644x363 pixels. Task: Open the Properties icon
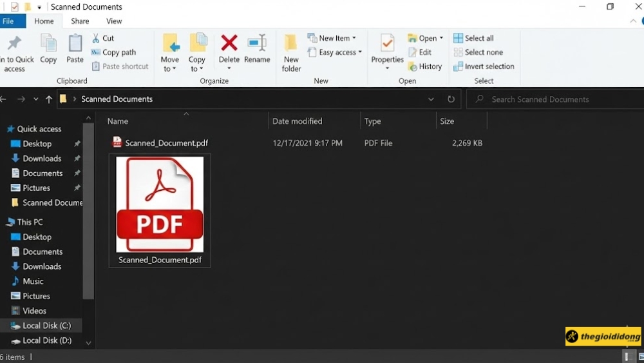pos(387,45)
